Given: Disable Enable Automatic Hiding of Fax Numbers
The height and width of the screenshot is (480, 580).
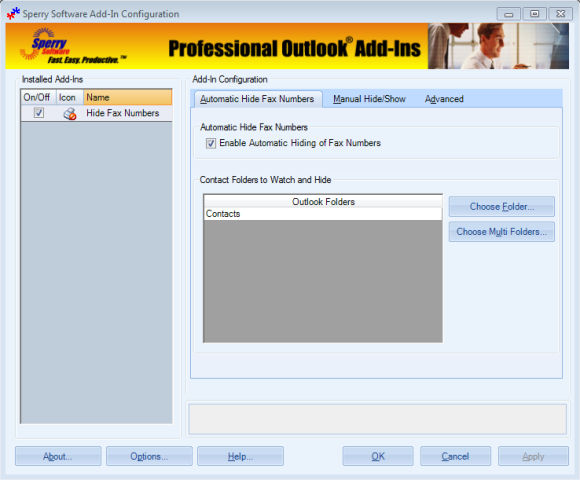Looking at the screenshot, I should click(211, 143).
